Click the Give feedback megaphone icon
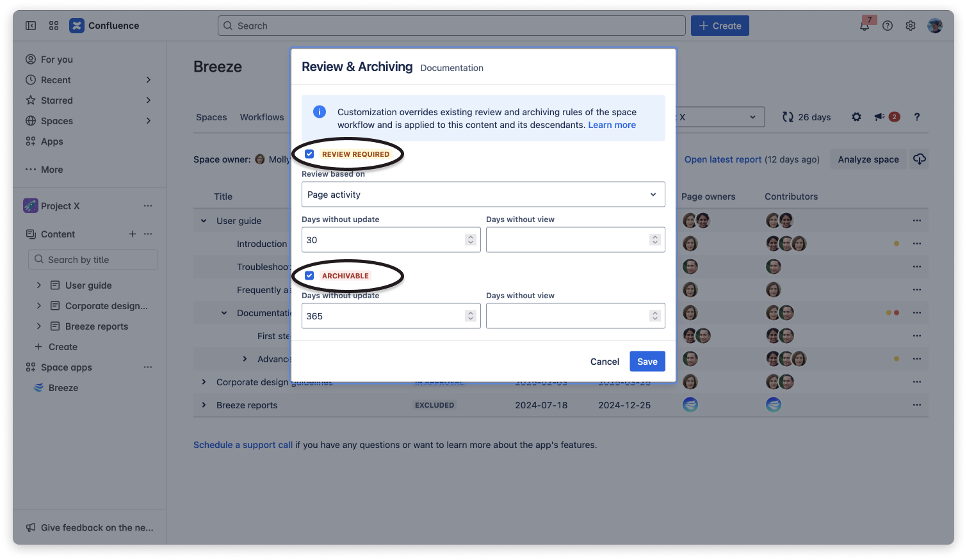This screenshot has height=560, width=967. 31,528
